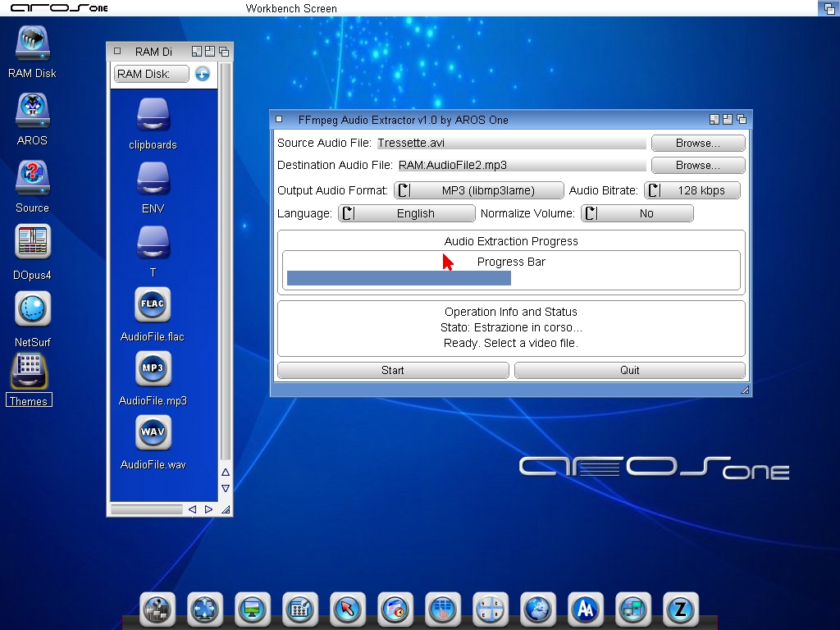Click the scroll right arrow in RAM Disk window
Image resolution: width=840 pixels, height=630 pixels.
[x=208, y=509]
